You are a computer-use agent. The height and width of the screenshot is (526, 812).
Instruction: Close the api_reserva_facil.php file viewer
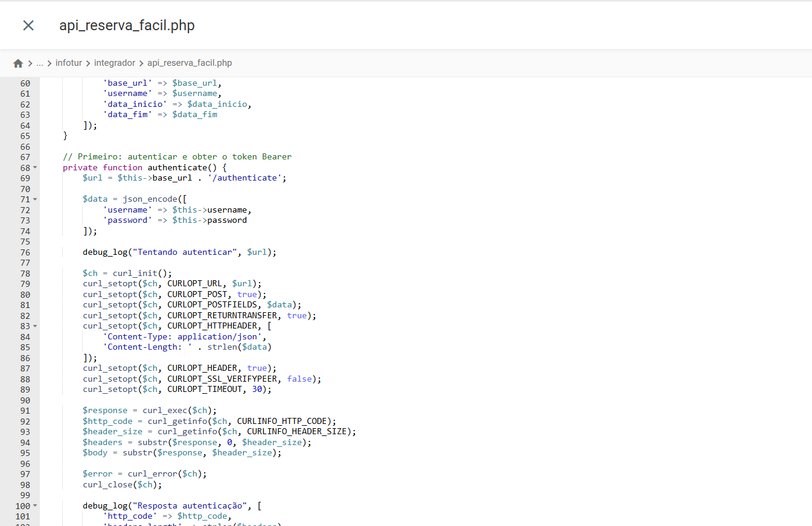click(x=28, y=25)
